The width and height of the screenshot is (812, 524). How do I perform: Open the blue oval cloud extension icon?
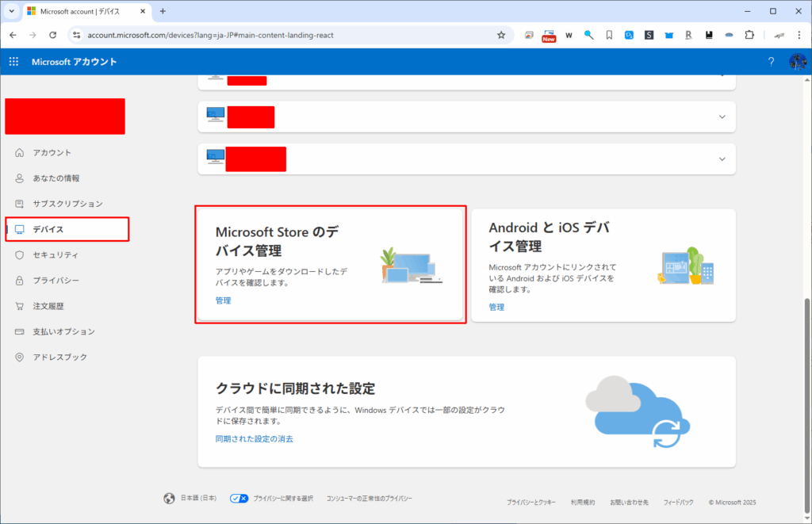(730, 35)
